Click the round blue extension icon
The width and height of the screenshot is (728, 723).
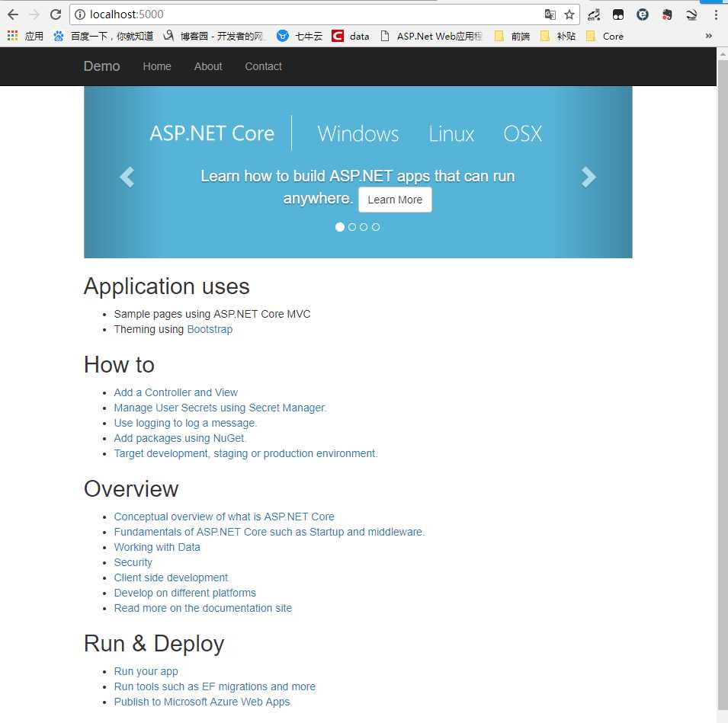643,14
